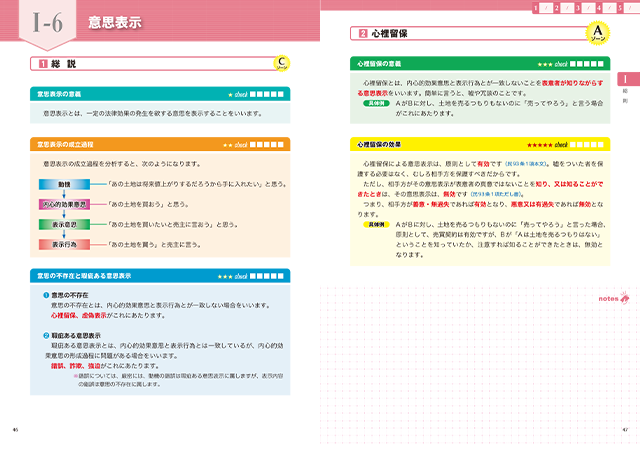The image size is (640, 452).
Task: Tick first check box in 意思表示の成立過程 header
Action: click(253, 145)
